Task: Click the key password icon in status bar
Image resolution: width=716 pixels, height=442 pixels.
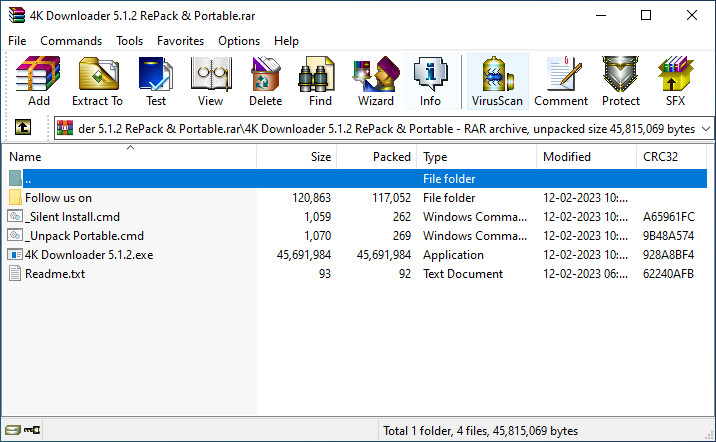Action: pos(32,430)
